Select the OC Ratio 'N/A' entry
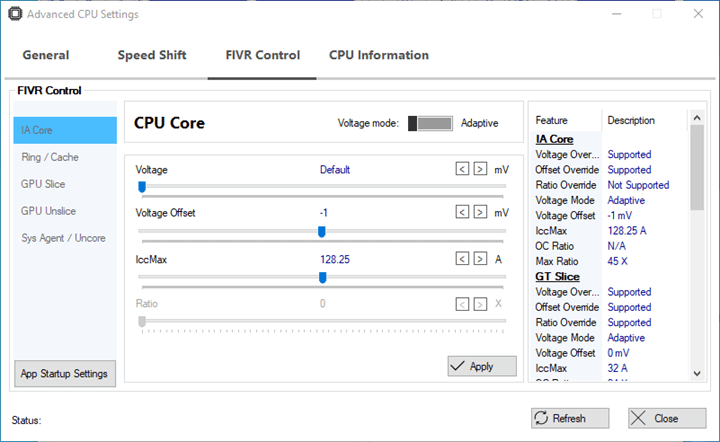This screenshot has height=442, width=720. [x=616, y=246]
